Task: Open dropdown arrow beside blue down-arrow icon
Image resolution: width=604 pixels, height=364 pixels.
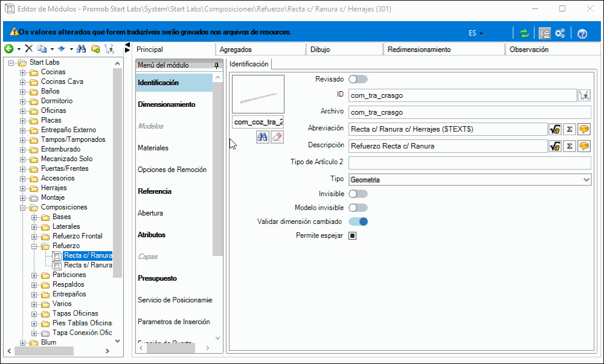Action: (71, 49)
